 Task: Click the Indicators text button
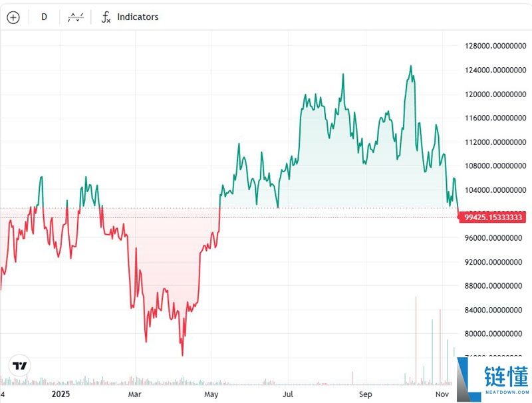(x=137, y=17)
